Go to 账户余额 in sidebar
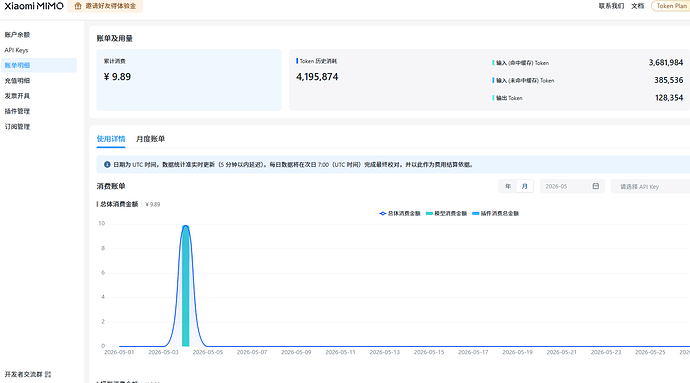This screenshot has width=690, height=383. tap(17, 35)
